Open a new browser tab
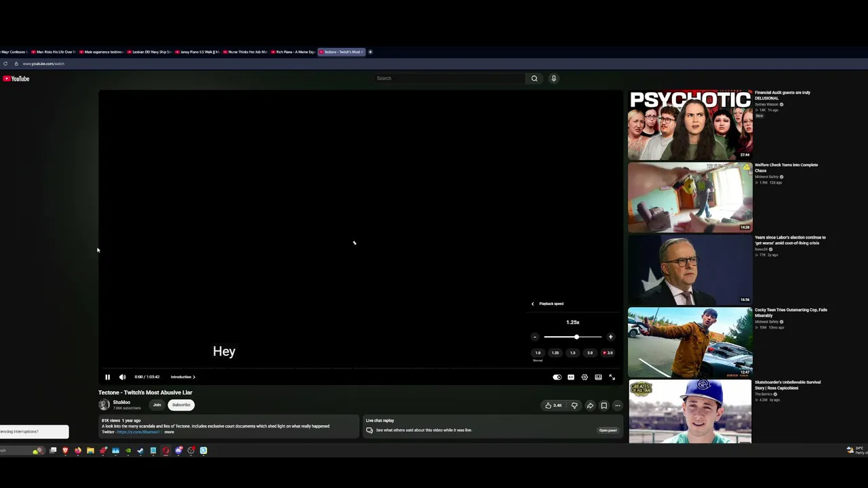Screen dimensions: 868x488 tap(370, 52)
